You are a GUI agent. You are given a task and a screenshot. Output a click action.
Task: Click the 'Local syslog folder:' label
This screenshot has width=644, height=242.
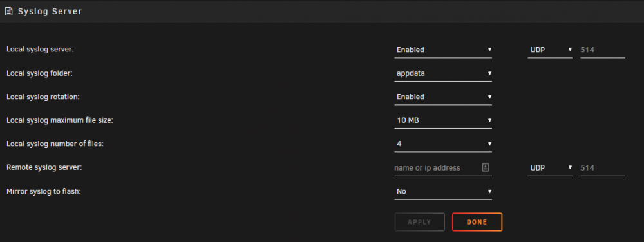(x=39, y=73)
